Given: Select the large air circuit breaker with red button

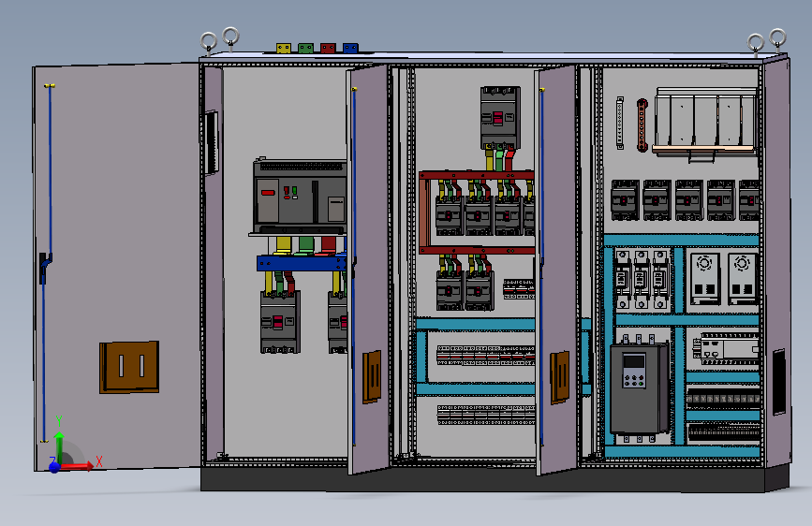Looking at the screenshot, I should pos(300,197).
